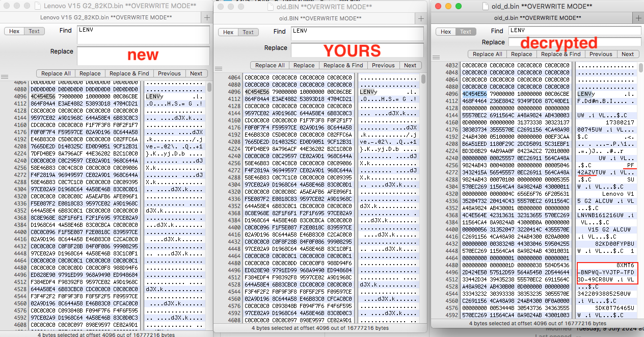Click the drag handle lines in Lenovo V15 window

click(5, 77)
